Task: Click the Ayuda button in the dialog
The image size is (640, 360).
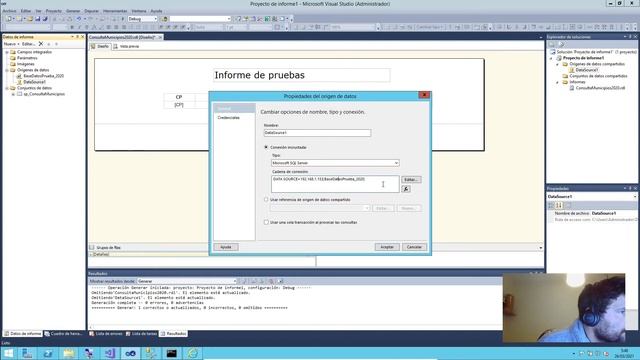Action: (226, 247)
